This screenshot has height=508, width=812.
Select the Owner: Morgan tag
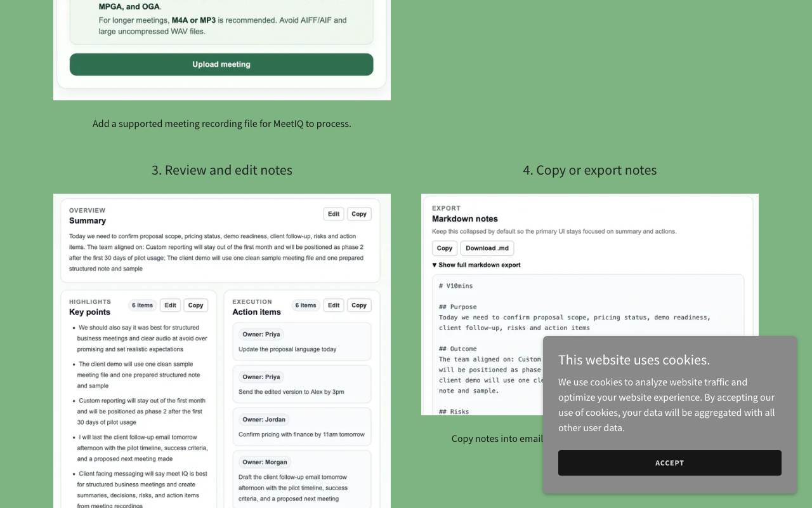coord(265,462)
